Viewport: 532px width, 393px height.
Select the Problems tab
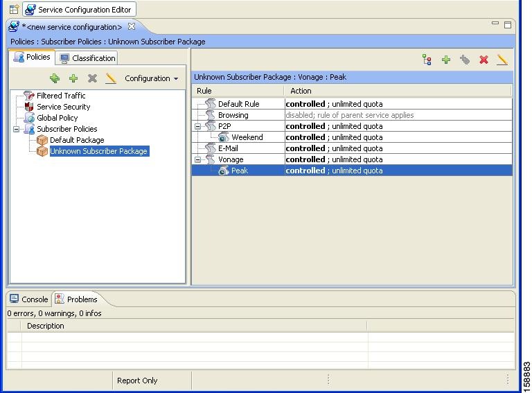(x=76, y=299)
